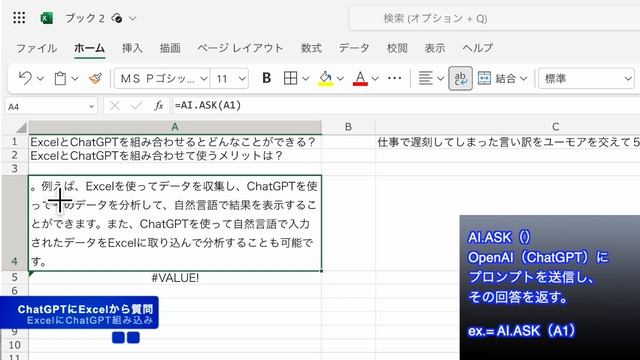Image resolution: width=640 pixels, height=360 pixels.
Task: Expand the fill color picker arrow
Action: (340, 78)
